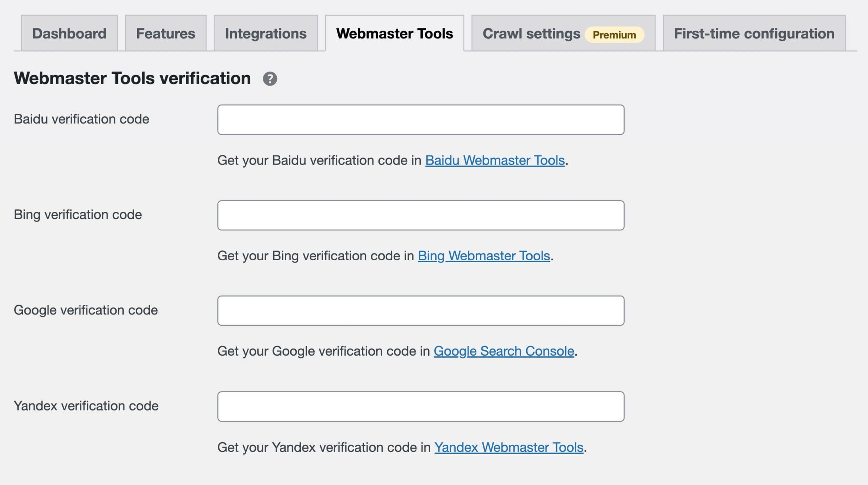Open the Crawl settings tab

pos(531,33)
